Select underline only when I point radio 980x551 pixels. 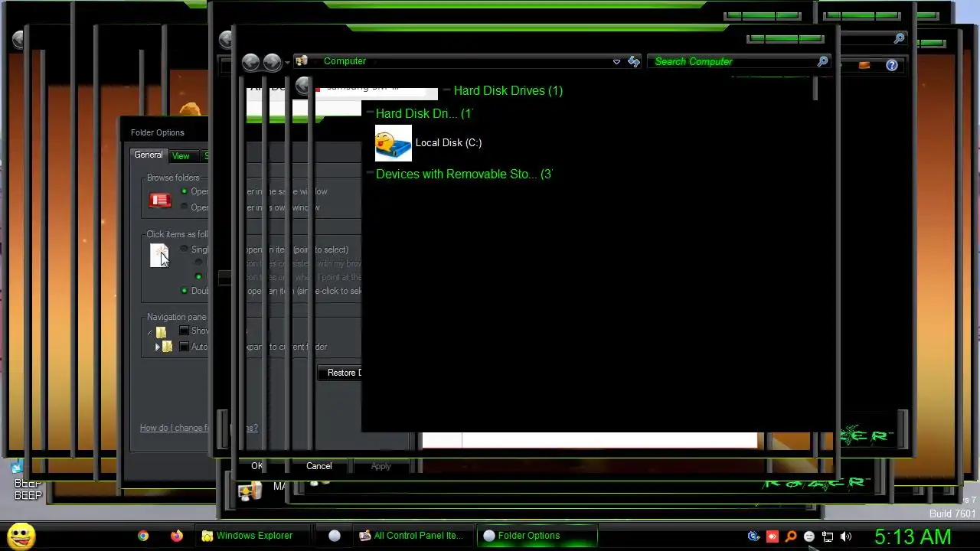(x=199, y=277)
